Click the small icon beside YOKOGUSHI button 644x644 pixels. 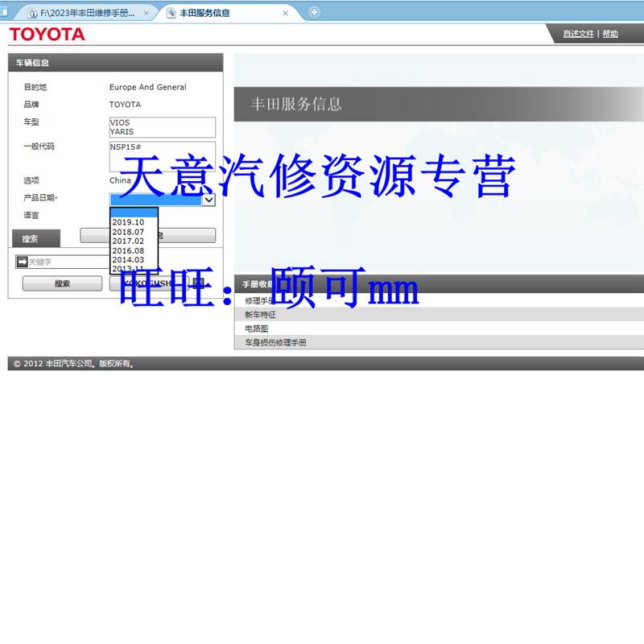198,283
